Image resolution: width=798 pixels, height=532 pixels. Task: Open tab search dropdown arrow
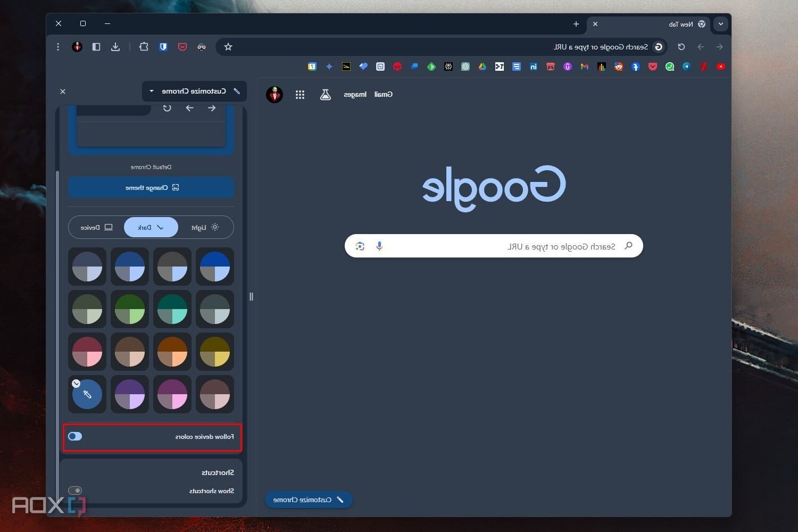[720, 24]
